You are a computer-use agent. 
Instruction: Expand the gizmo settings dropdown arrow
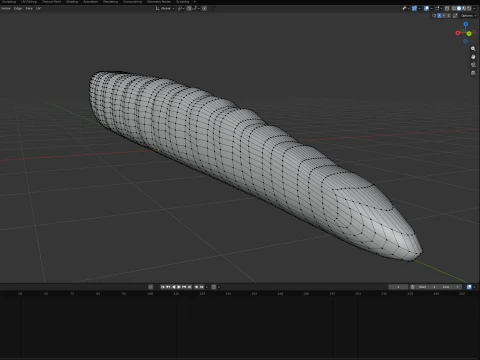[420, 8]
